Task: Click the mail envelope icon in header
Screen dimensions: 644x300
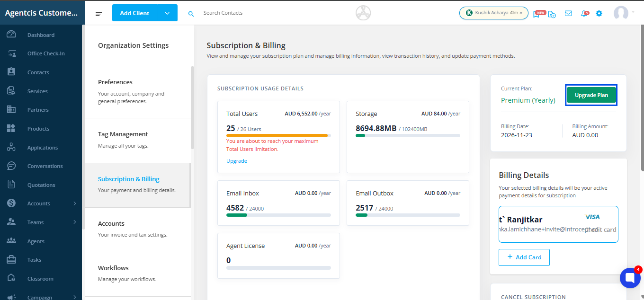Action: point(568,14)
